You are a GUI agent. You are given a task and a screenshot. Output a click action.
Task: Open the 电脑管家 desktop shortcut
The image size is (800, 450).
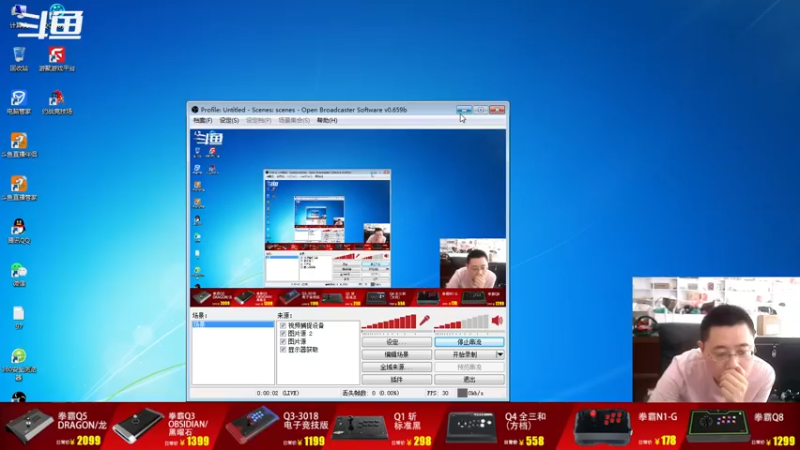[19, 101]
